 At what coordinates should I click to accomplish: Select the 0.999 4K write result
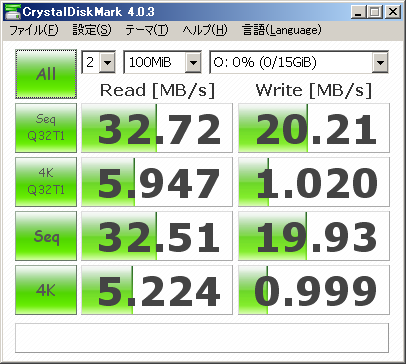click(314, 290)
